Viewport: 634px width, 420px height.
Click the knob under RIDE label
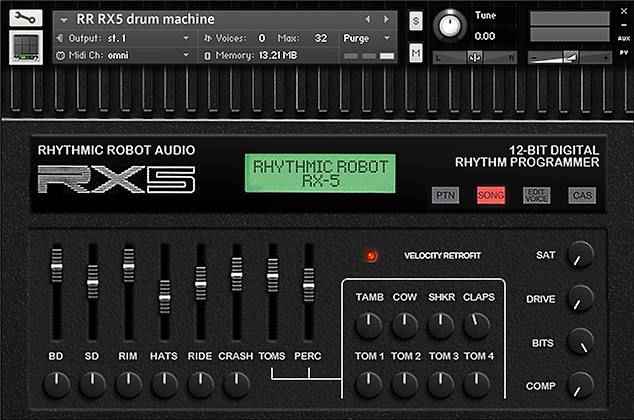[201, 385]
